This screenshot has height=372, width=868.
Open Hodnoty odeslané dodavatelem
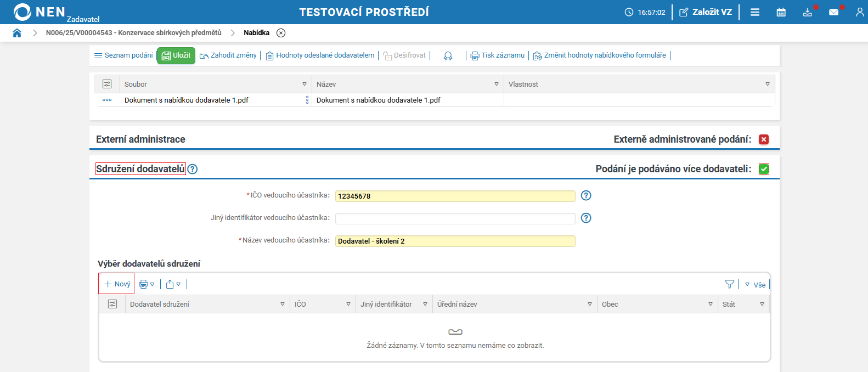coord(320,55)
